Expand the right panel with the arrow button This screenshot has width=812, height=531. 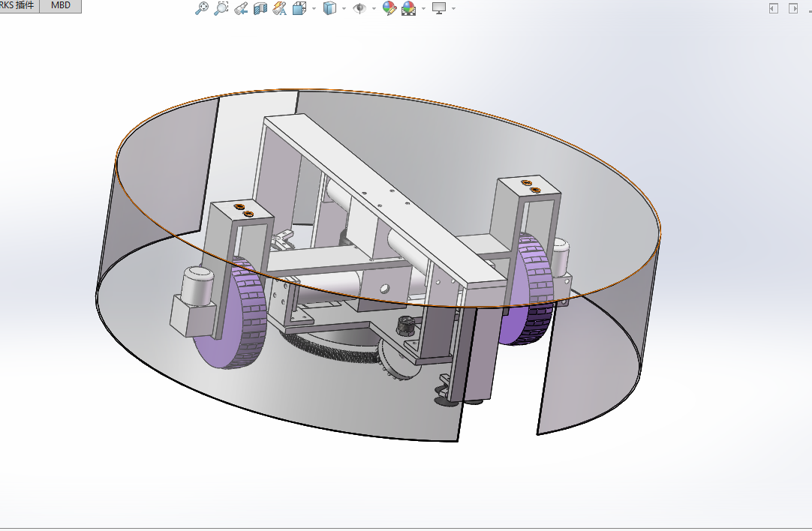click(792, 8)
